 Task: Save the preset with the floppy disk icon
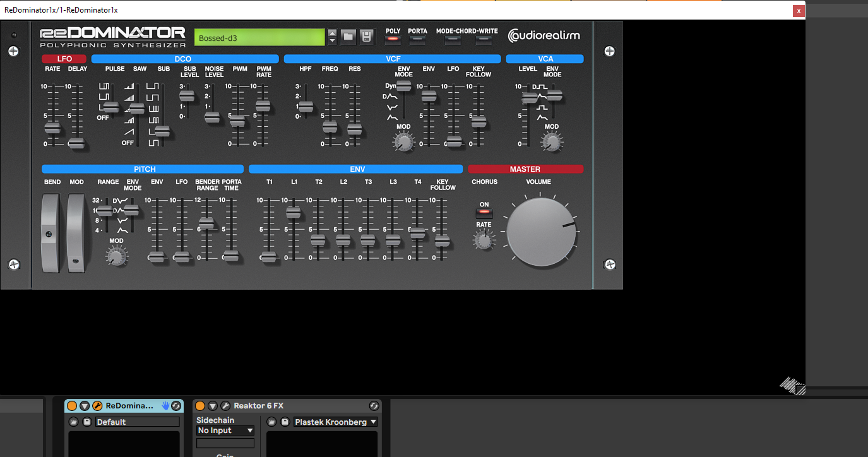(x=367, y=37)
